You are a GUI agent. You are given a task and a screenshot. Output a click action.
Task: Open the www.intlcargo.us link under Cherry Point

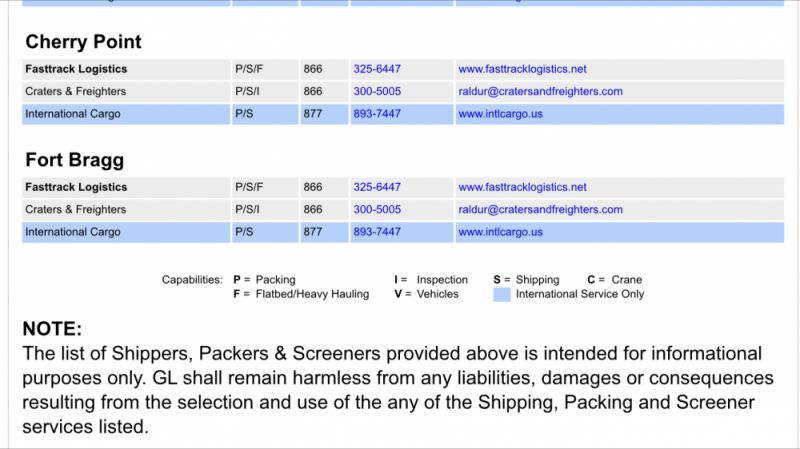[500, 114]
